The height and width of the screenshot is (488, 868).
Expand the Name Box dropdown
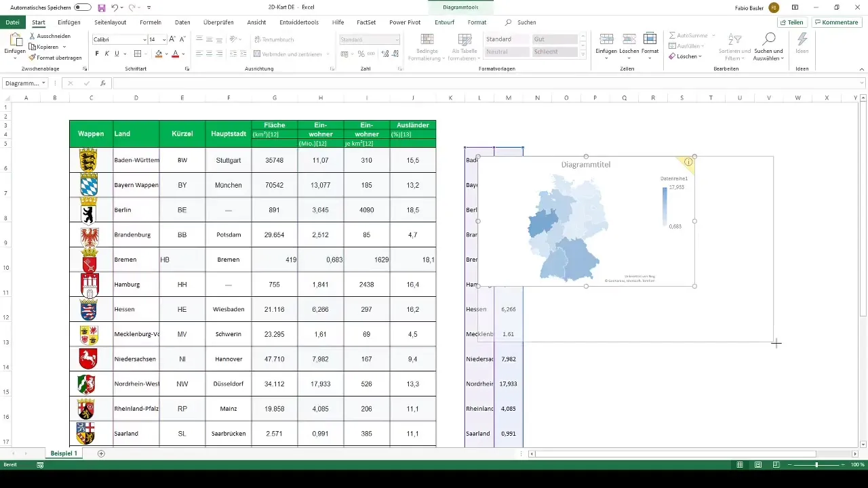coord(43,83)
